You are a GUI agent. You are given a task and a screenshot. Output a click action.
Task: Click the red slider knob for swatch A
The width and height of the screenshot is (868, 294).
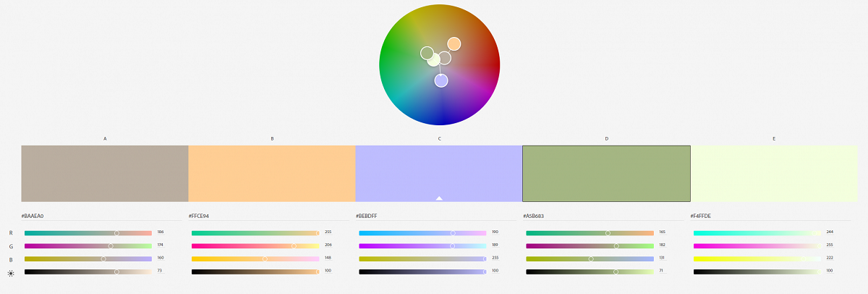pyautogui.click(x=116, y=233)
